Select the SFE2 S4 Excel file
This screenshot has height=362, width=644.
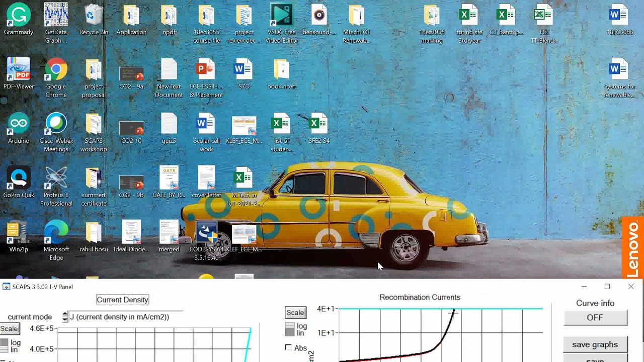[x=319, y=129]
